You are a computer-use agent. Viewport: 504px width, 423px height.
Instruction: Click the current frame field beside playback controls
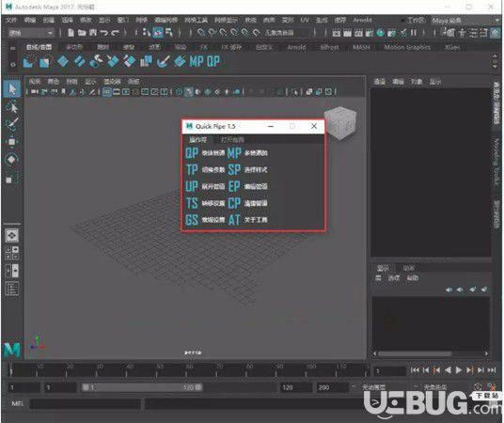tap(389, 371)
